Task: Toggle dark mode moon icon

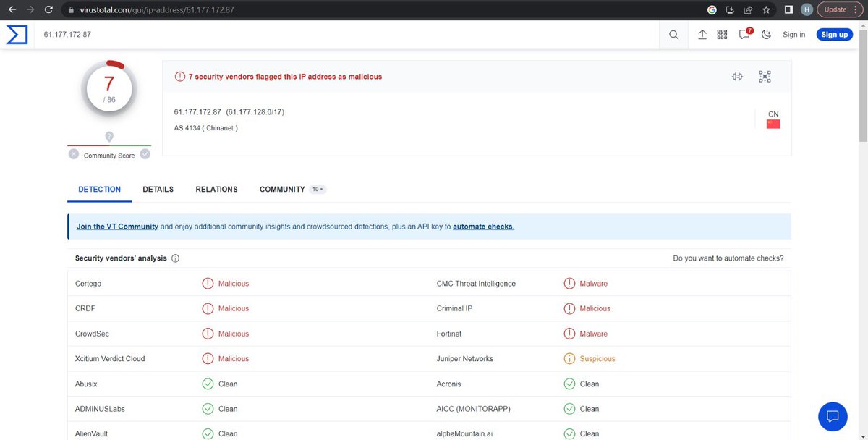Action: click(x=767, y=35)
